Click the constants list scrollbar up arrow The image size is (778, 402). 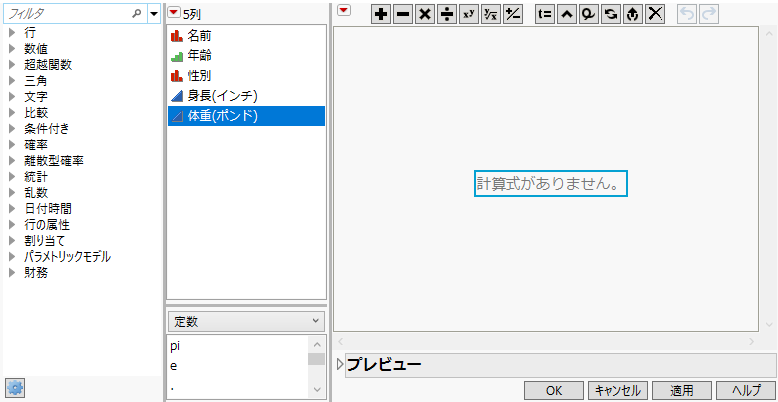[x=318, y=344]
